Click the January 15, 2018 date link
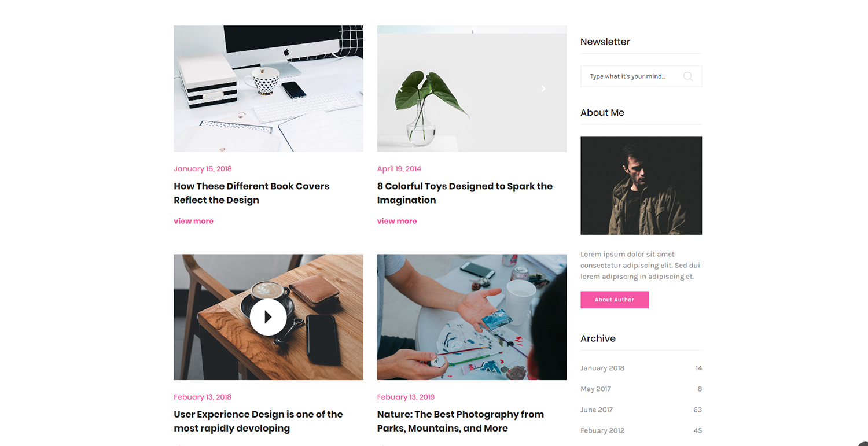868x446 pixels. coord(203,169)
